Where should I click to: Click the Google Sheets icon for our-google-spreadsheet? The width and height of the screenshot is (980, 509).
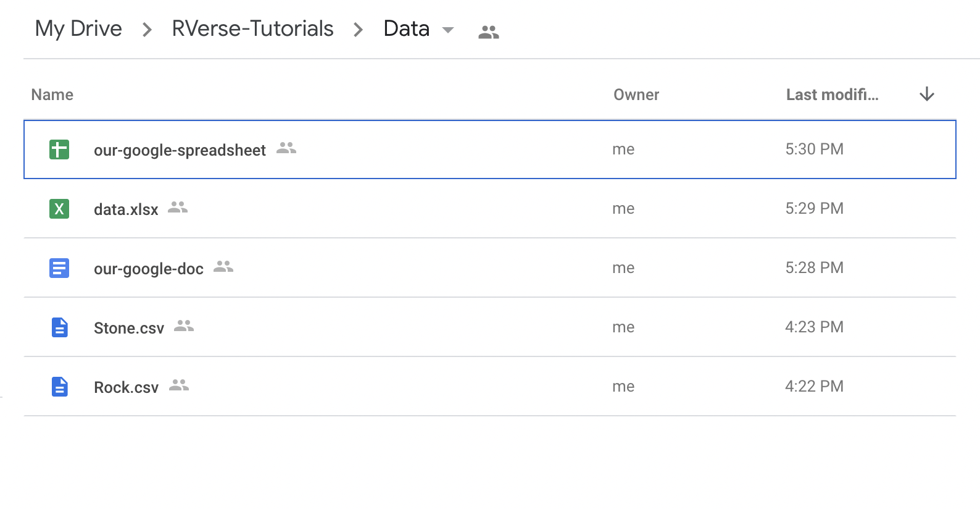tap(59, 149)
